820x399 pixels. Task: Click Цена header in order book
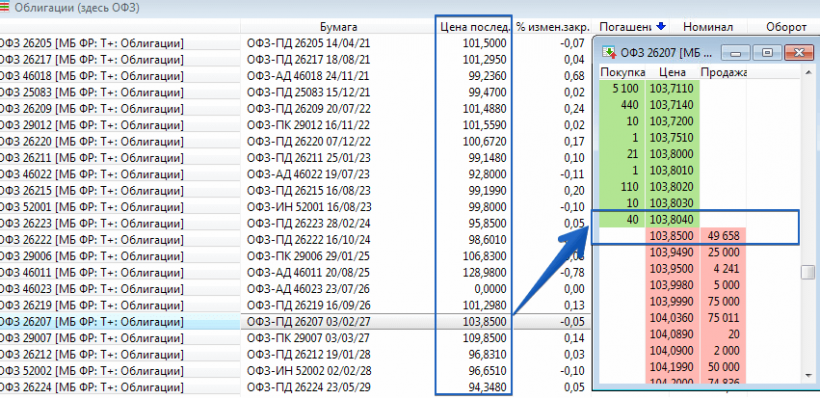[673, 72]
